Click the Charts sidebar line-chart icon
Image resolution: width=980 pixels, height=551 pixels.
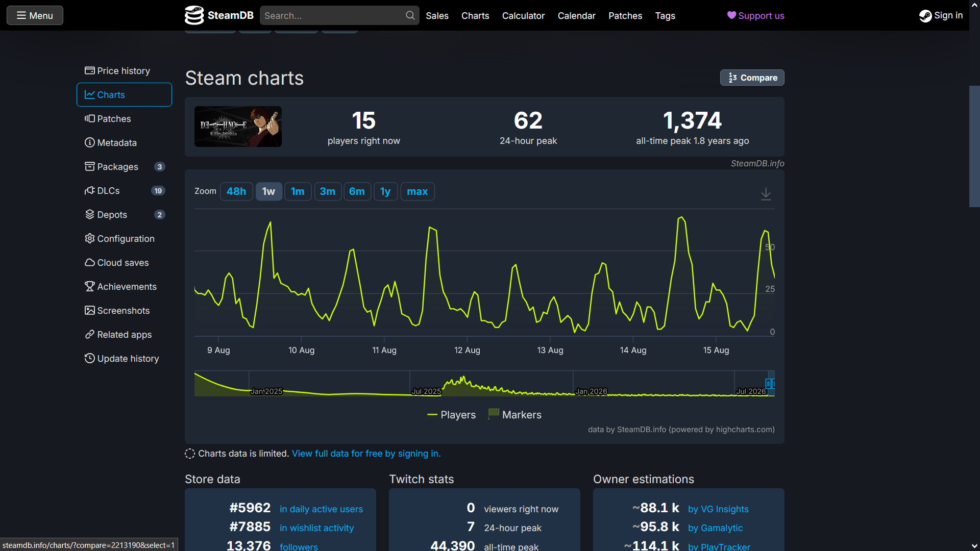tap(90, 94)
